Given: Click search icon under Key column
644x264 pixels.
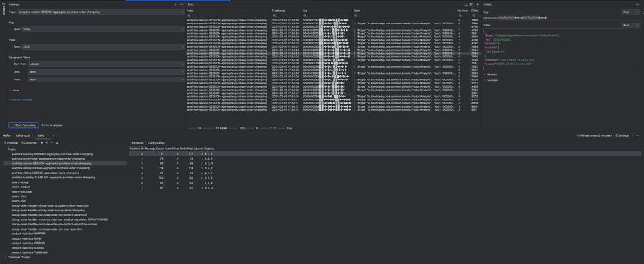Looking at the screenshot, I should (305, 15).
